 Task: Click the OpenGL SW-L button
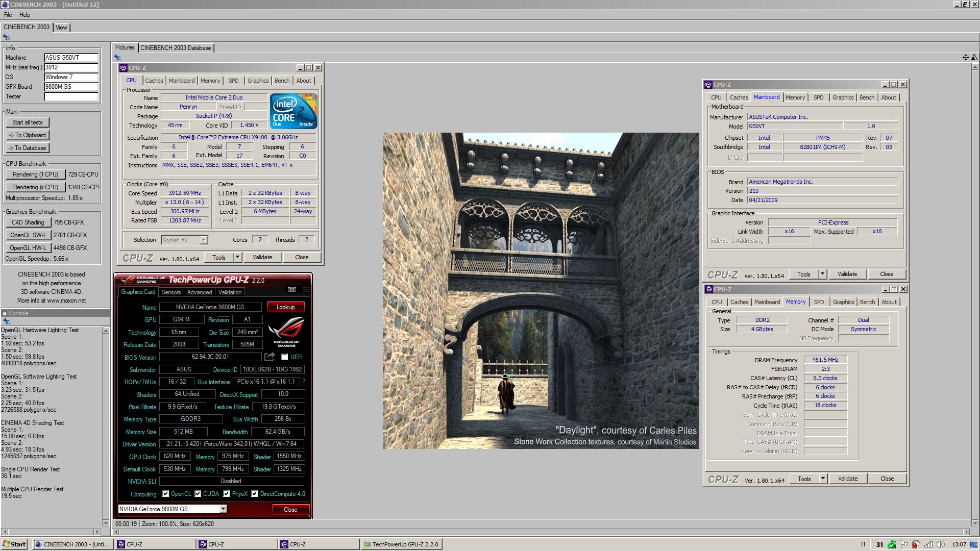28,235
